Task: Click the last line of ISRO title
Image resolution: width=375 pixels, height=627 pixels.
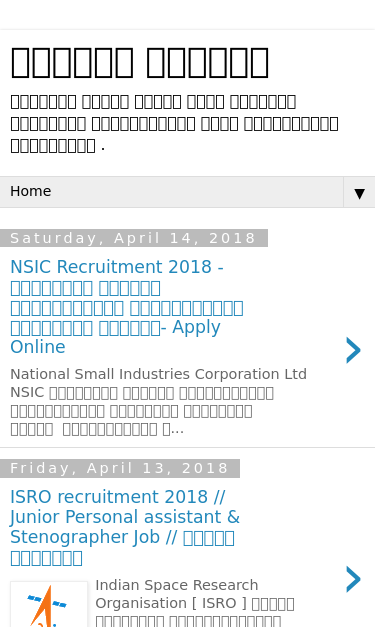Action: 46,558
